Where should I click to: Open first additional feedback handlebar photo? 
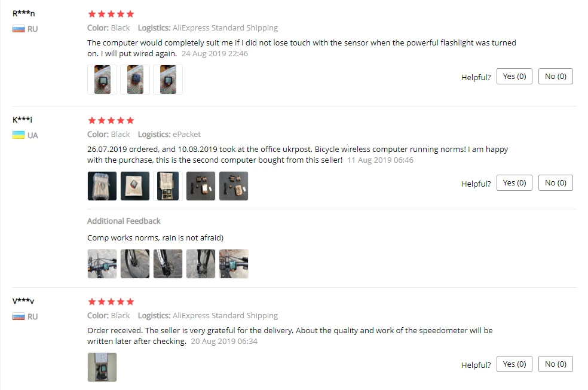pyautogui.click(x=102, y=264)
